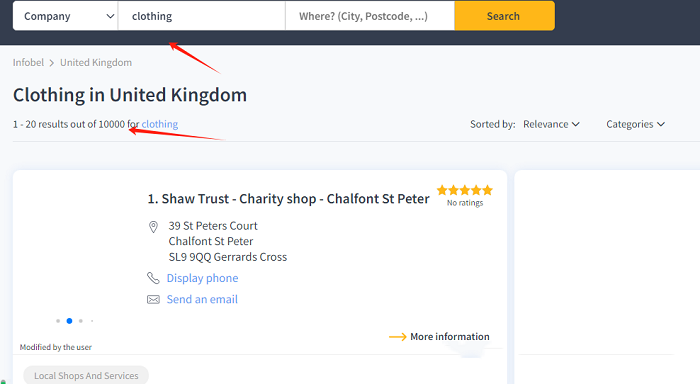
Task: Click the orange arrow beside More information
Action: (x=397, y=337)
